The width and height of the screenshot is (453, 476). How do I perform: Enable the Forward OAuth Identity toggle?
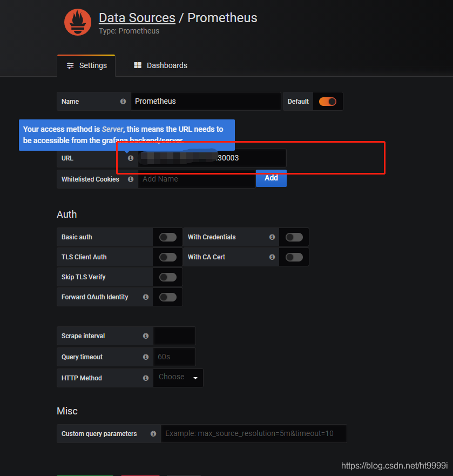[168, 297]
